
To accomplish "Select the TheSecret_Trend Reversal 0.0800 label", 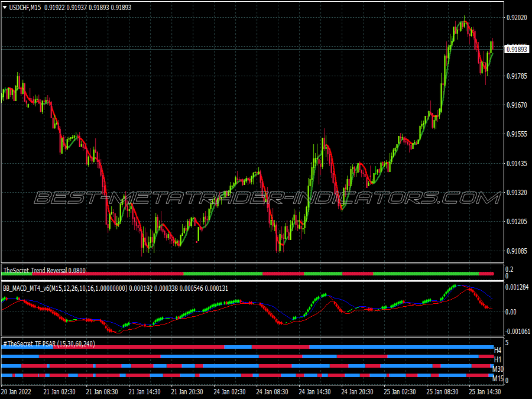I will click(x=44, y=270).
